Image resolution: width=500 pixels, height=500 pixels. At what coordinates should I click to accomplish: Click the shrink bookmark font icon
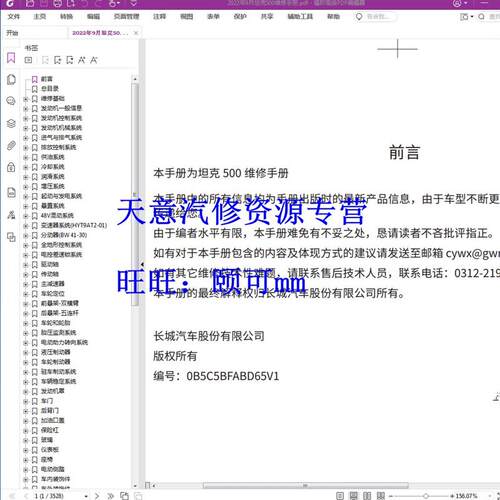pos(94,60)
